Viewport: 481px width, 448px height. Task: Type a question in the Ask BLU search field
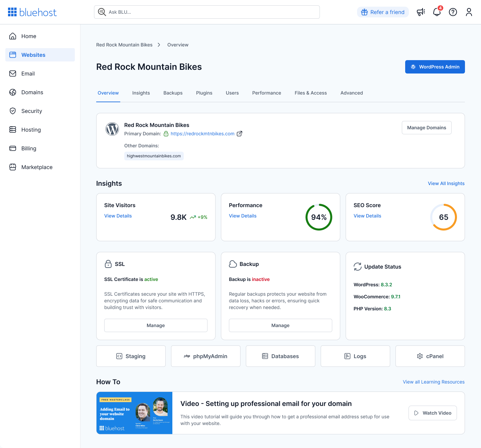206,12
